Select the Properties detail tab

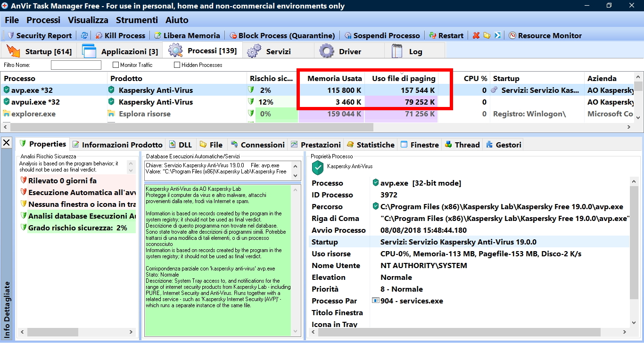tap(42, 144)
